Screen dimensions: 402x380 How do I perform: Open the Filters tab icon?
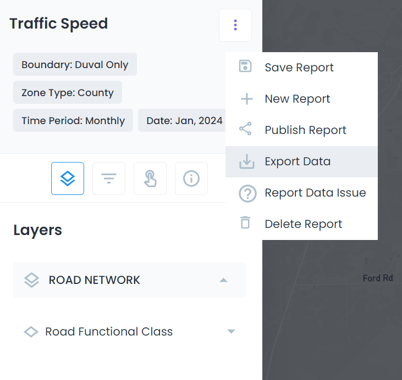coord(109,178)
